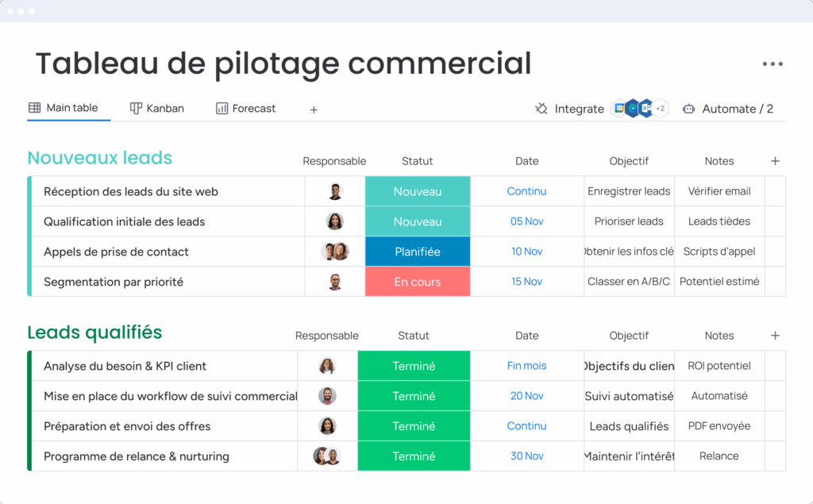This screenshot has height=504, width=813.
Task: Click PDF envoyée notes cell
Action: coord(719,426)
